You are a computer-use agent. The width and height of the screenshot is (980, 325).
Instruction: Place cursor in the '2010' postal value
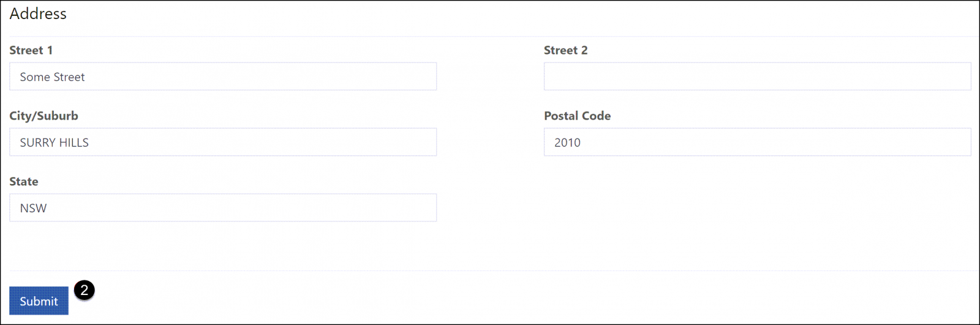[x=568, y=143]
